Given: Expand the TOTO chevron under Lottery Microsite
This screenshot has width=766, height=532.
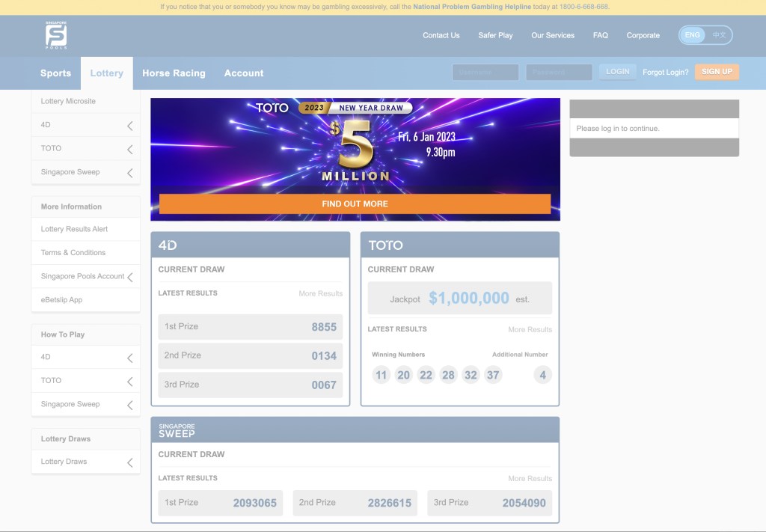Looking at the screenshot, I should tap(130, 149).
